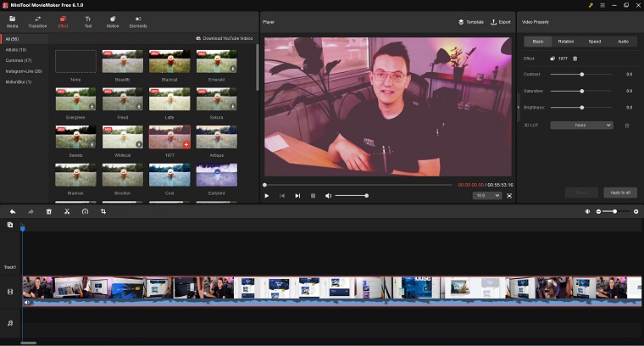Enter fullscreen preview mode
The image size is (644, 346).
[509, 196]
